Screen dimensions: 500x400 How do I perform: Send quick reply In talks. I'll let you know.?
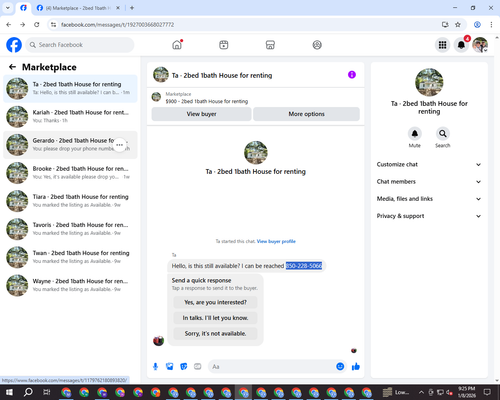tap(215, 318)
